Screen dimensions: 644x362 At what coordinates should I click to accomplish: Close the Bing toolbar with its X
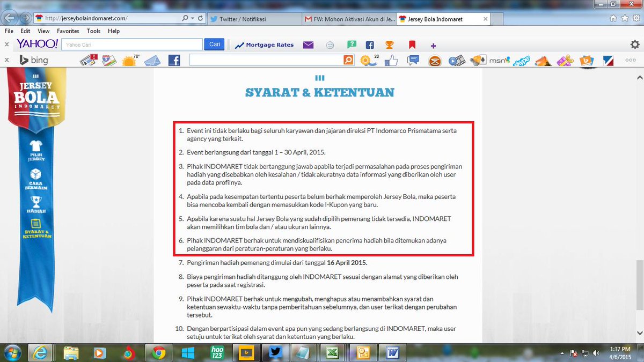(6, 60)
